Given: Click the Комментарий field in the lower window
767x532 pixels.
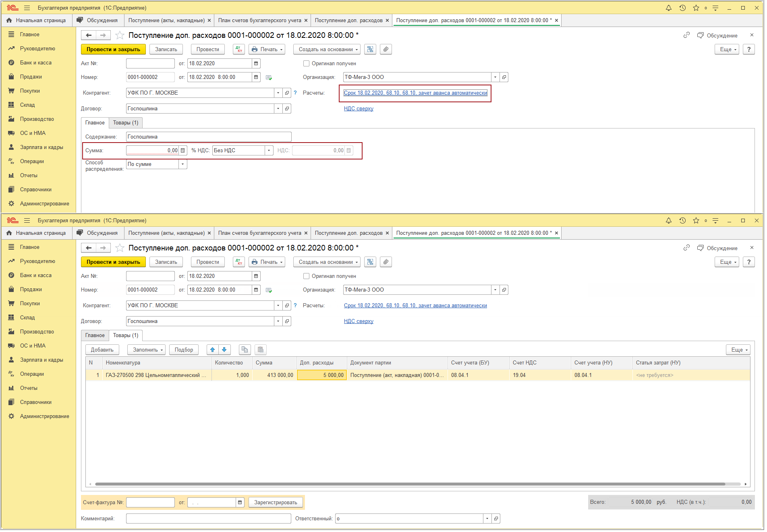Looking at the screenshot, I should (209, 519).
